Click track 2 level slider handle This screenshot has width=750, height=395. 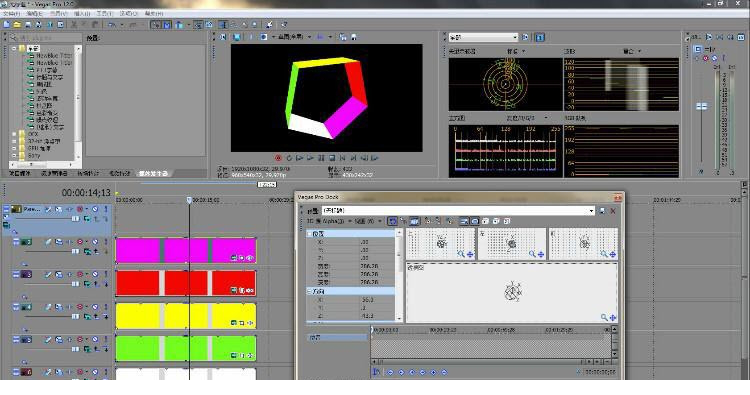pos(76,251)
